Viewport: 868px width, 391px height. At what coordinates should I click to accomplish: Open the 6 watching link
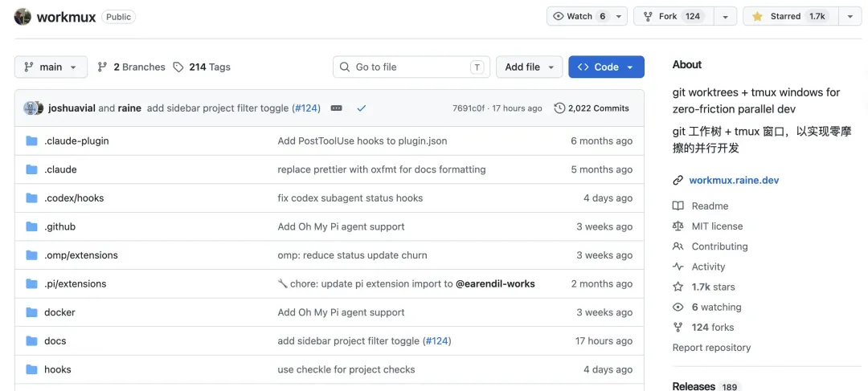(x=716, y=307)
